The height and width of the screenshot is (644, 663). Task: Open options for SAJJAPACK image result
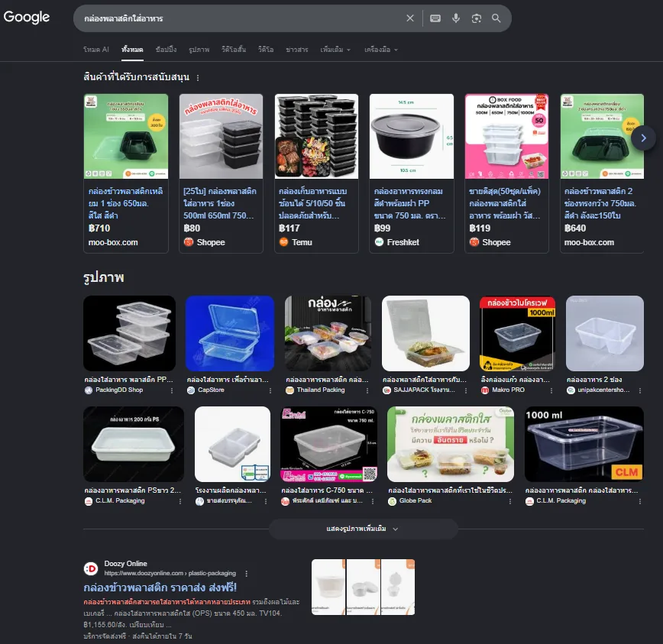coord(466,390)
